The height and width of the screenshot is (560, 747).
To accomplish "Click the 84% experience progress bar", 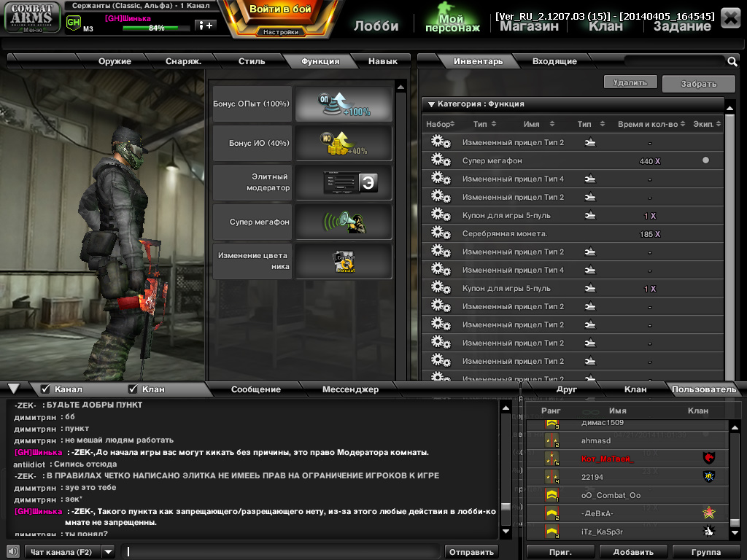I will (x=156, y=28).
